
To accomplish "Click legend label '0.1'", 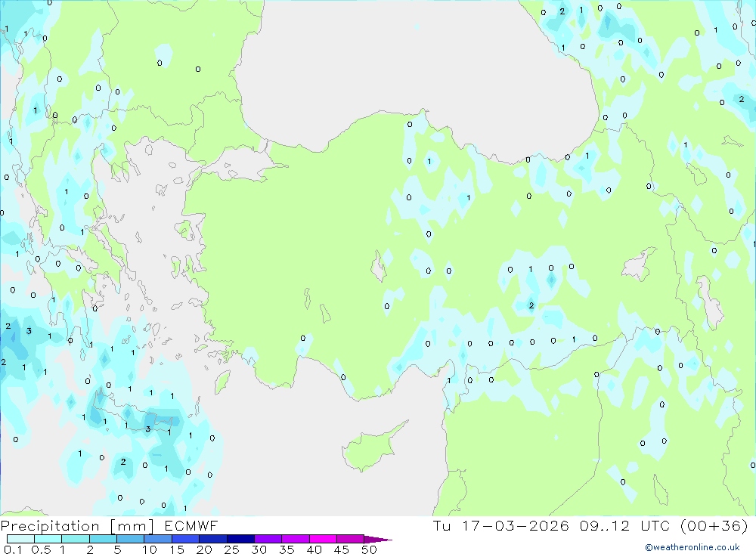I will pyautogui.click(x=13, y=549).
